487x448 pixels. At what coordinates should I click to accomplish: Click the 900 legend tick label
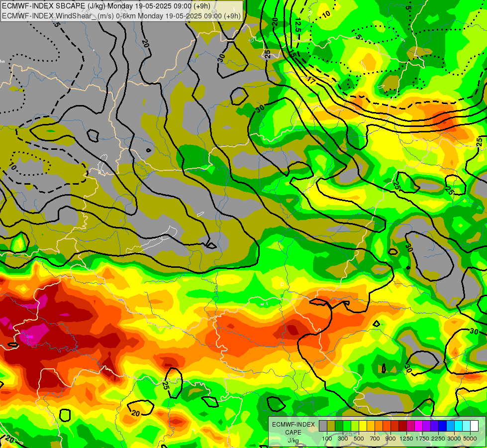[390, 439]
